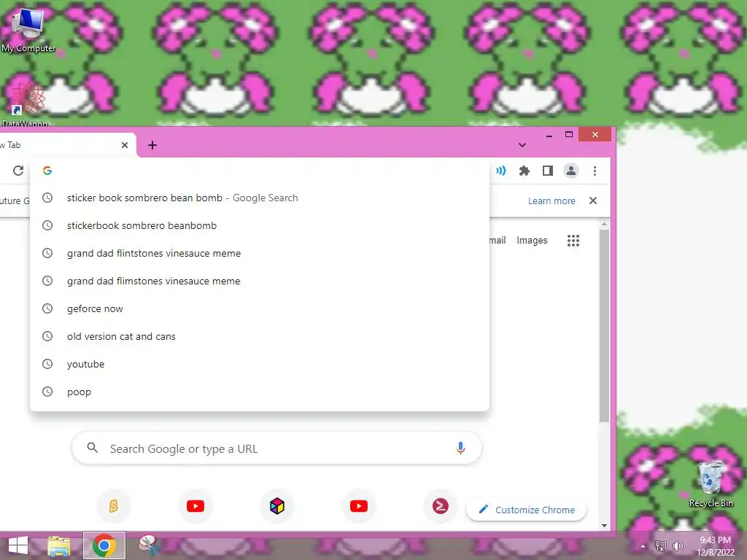Select the My Computer desktop icon
Screen dimensions: 747x560
28,29
